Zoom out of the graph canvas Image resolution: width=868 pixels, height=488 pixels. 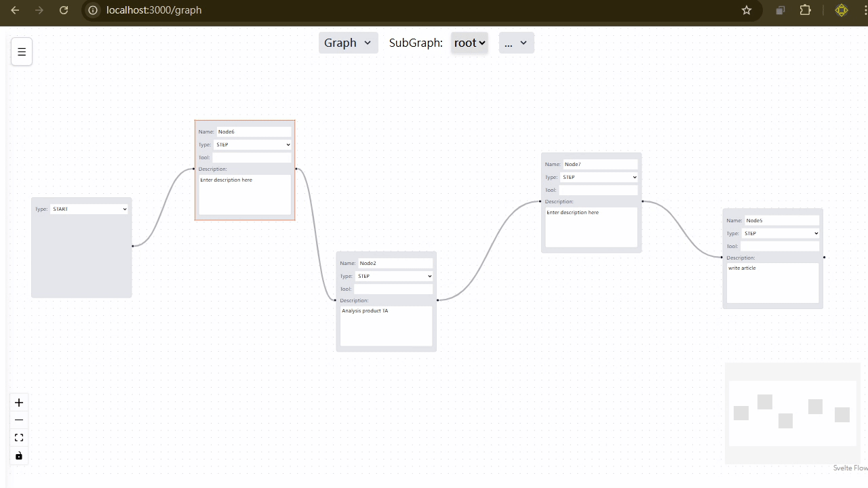(x=19, y=420)
